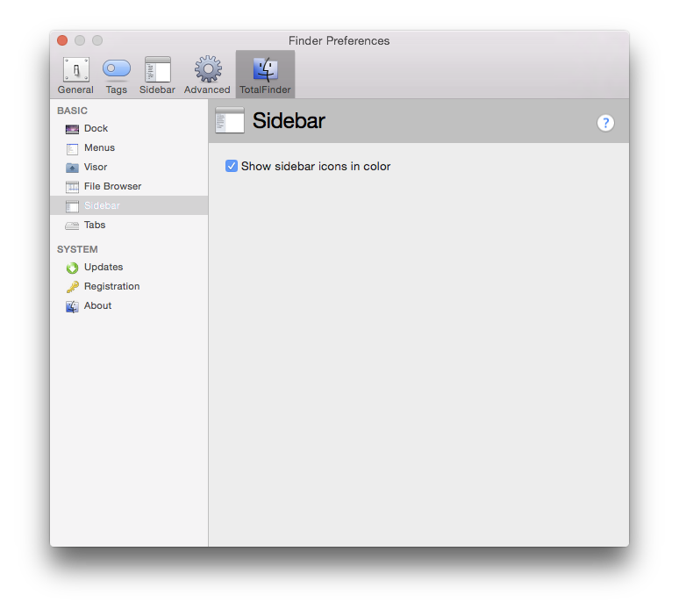
Task: Open the General preferences toolbar icon
Action: click(x=75, y=69)
